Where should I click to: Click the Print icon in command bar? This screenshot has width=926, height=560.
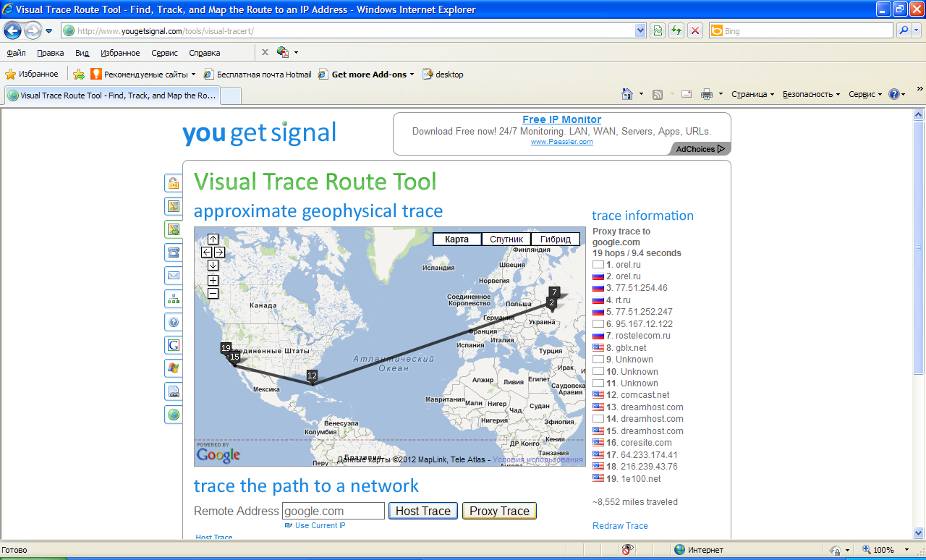click(707, 94)
